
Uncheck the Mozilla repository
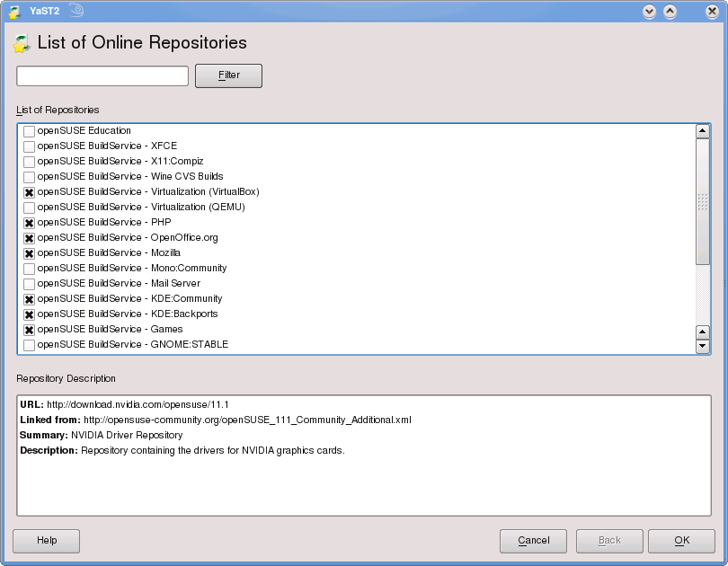(x=29, y=253)
